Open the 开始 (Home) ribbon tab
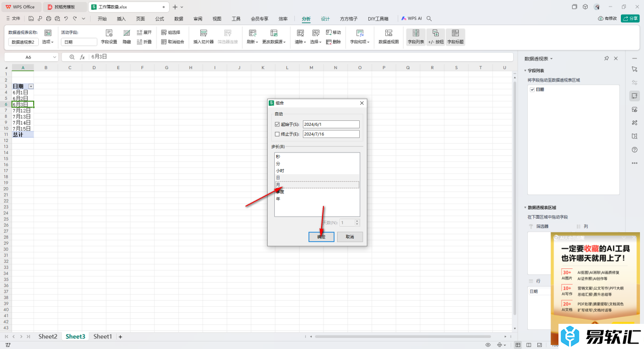644x349 pixels. coord(102,19)
